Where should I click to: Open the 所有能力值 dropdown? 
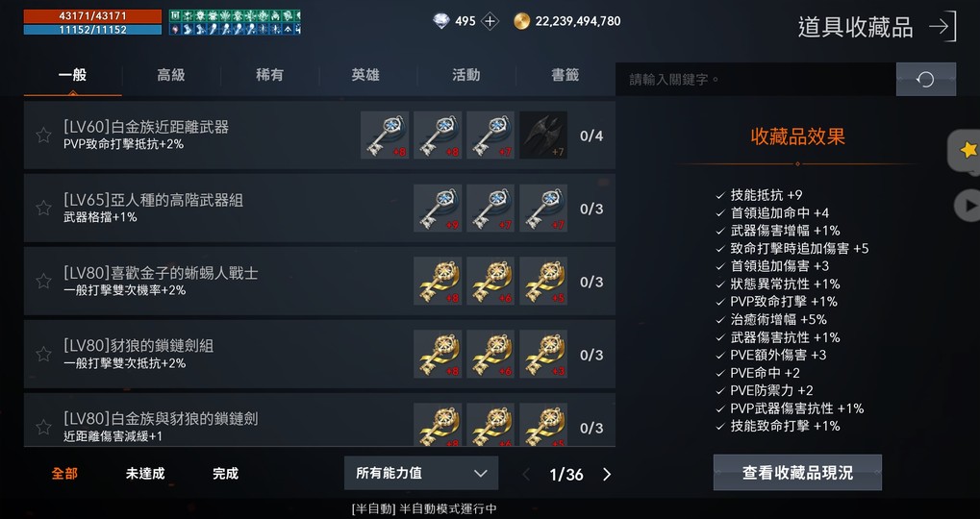(x=421, y=473)
